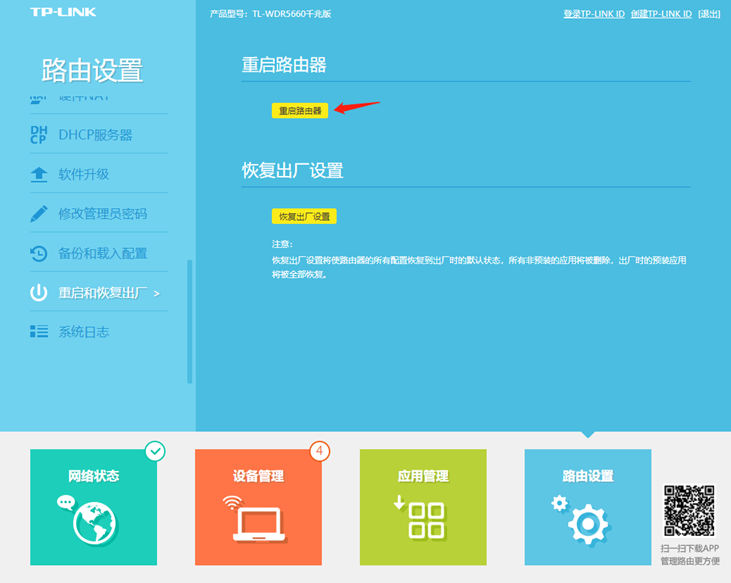Click the 软件升级 upload arrow icon
The width and height of the screenshot is (731, 583).
39,174
